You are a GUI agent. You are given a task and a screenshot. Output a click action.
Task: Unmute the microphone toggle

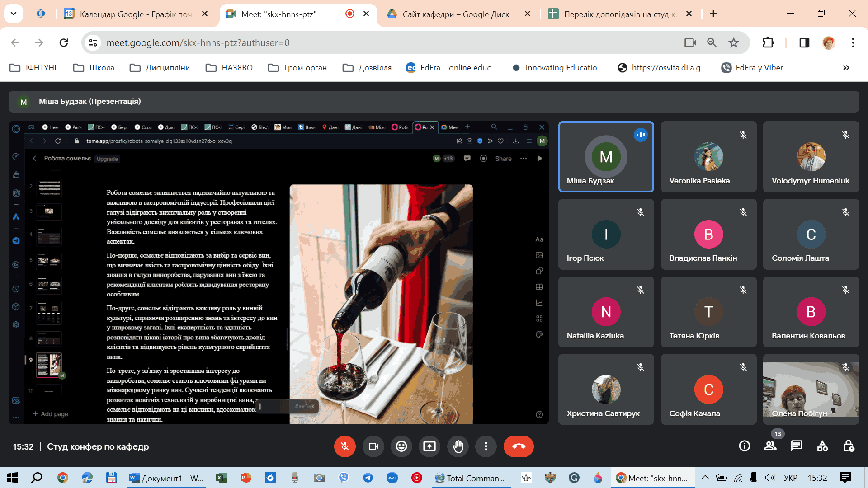[x=344, y=446]
